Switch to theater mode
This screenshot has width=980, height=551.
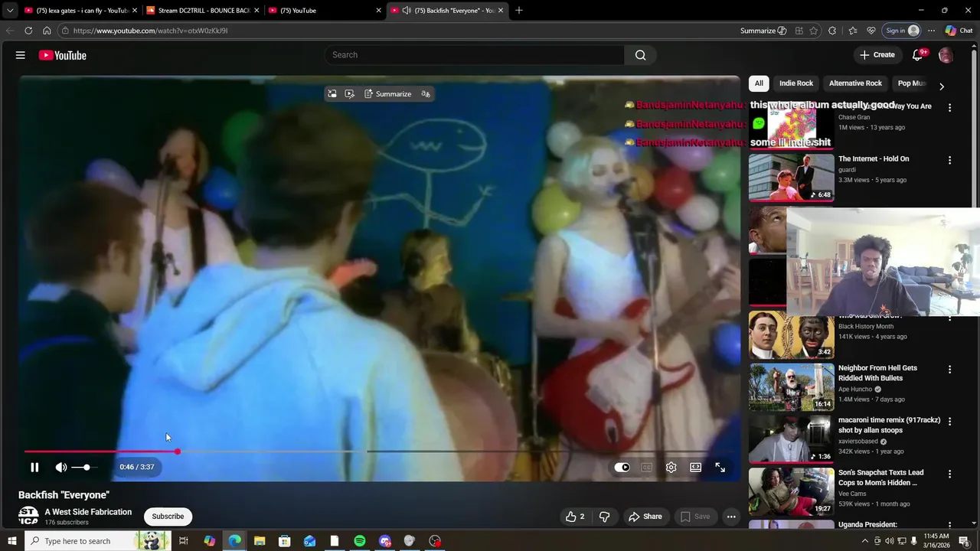click(695, 467)
